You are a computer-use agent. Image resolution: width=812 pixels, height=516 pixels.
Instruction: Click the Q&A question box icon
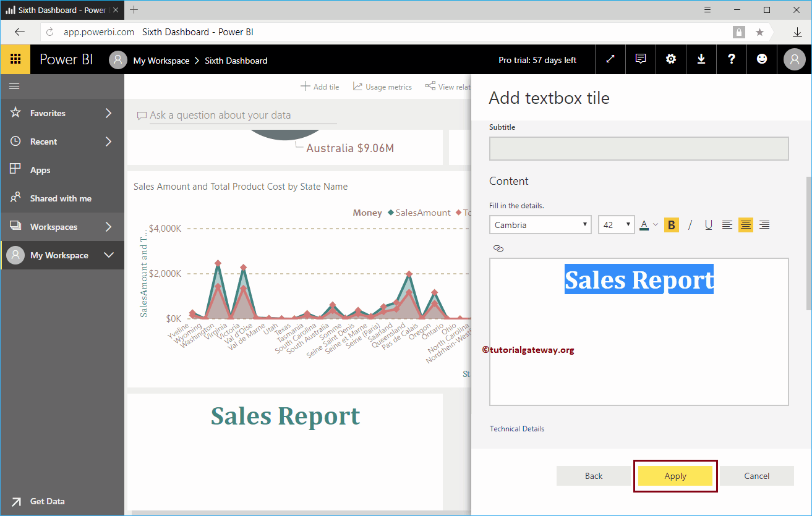click(x=142, y=116)
